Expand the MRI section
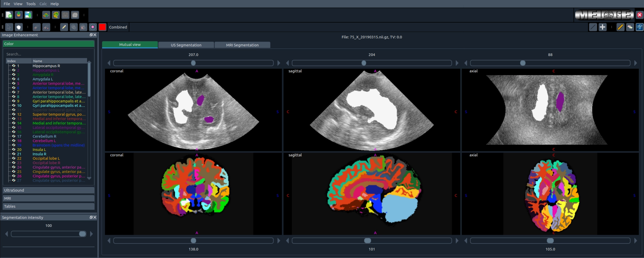 [x=49, y=198]
